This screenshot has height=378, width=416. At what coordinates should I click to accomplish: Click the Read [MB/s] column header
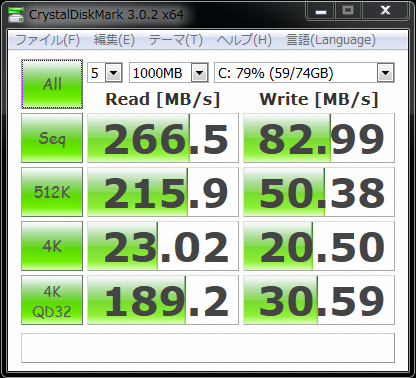(163, 99)
